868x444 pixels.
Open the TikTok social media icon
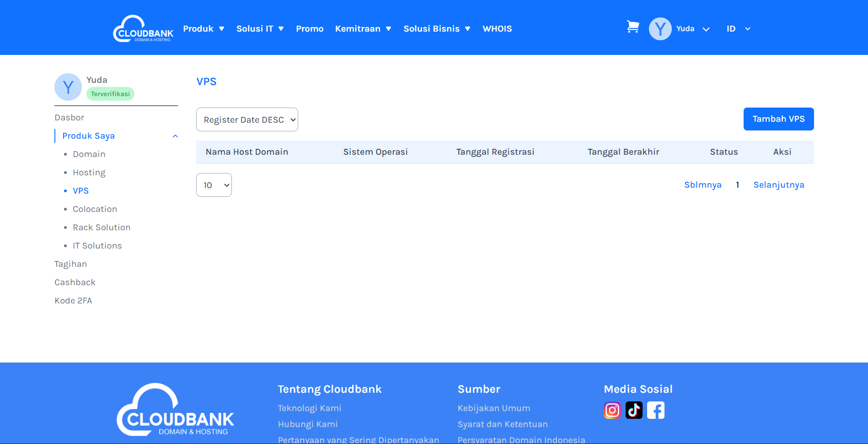point(634,410)
